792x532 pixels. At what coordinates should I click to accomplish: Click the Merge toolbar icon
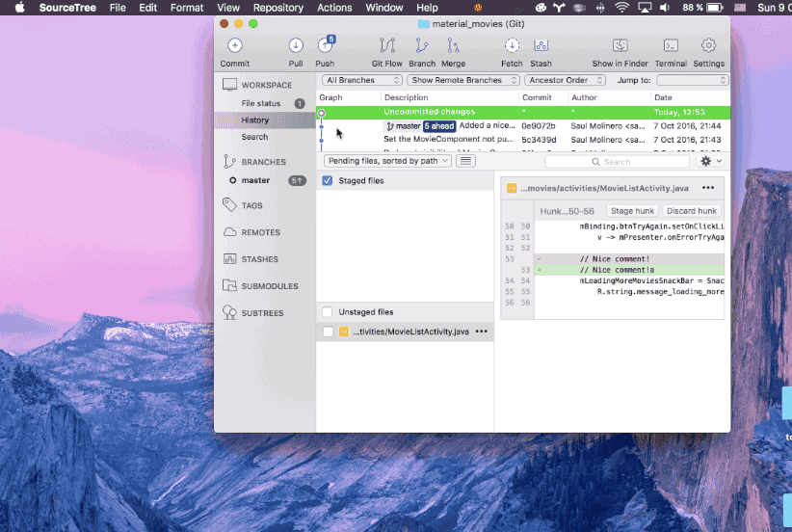click(x=453, y=46)
